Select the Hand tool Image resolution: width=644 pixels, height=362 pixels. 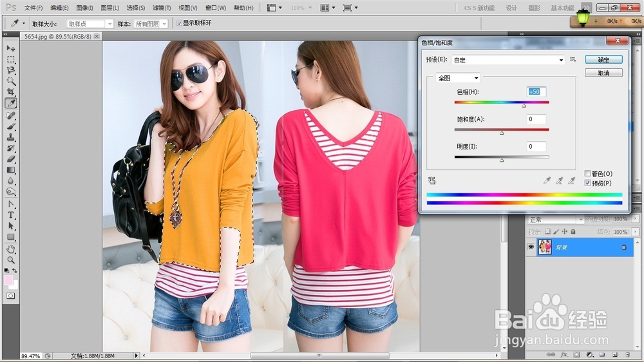pyautogui.click(x=11, y=249)
